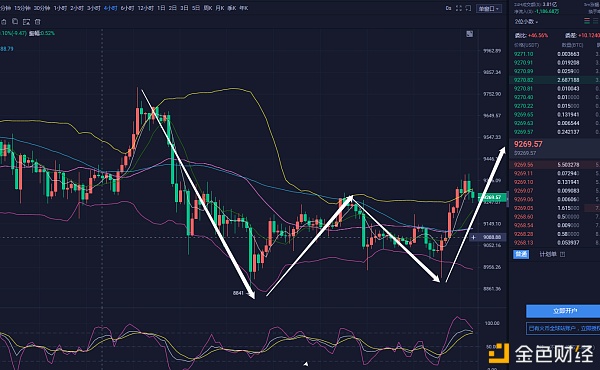Switch chart to 5日 interval
This screenshot has height=370, width=600.
click(196, 8)
